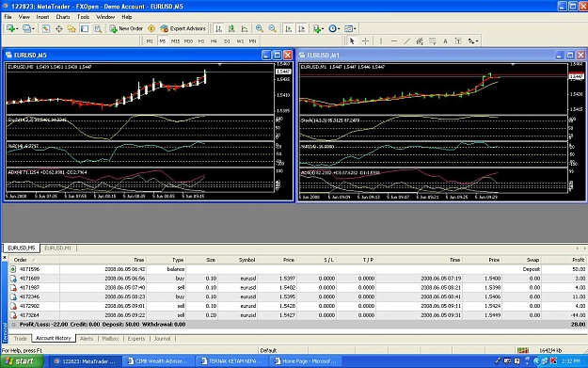This screenshot has width=588, height=368.
Task: Zoom in on the chart with magnifier icon
Action: click(259, 28)
